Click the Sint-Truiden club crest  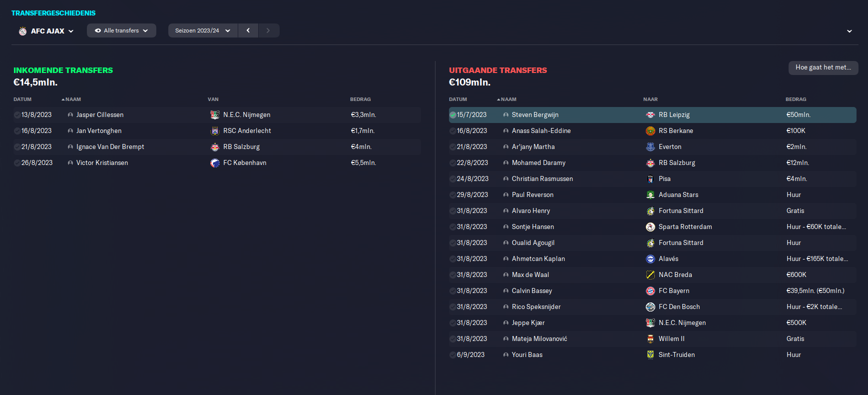[x=650, y=355]
